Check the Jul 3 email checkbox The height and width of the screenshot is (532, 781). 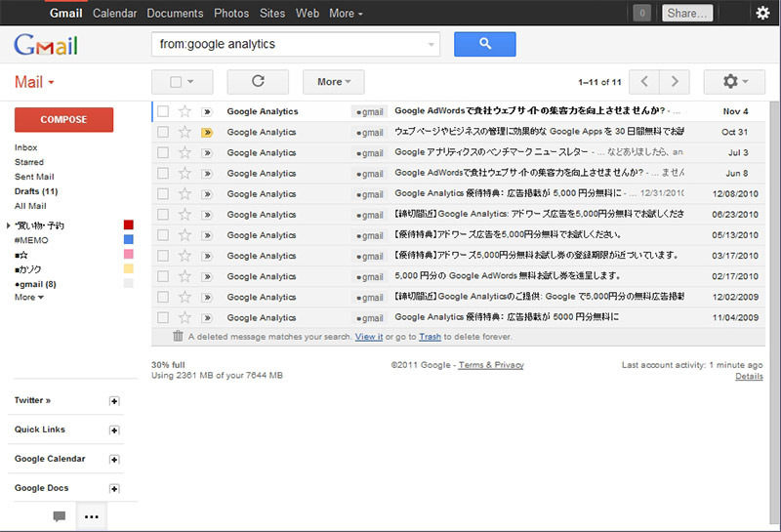(x=163, y=152)
